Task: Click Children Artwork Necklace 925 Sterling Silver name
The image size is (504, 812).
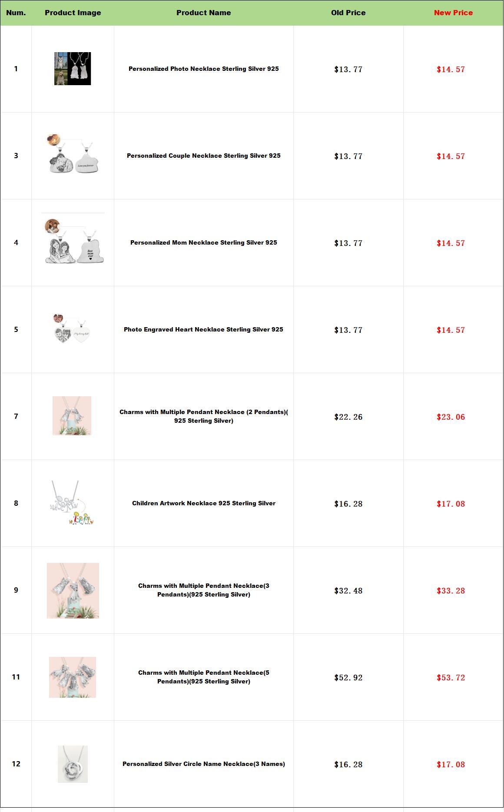Action: pyautogui.click(x=203, y=503)
